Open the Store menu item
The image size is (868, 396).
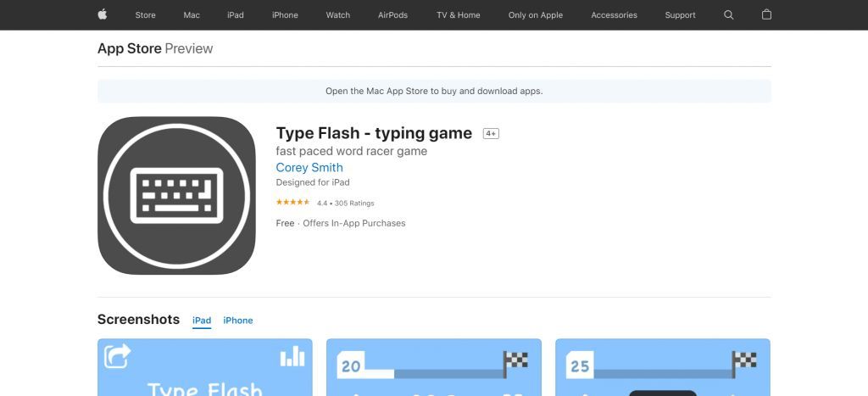pos(145,15)
